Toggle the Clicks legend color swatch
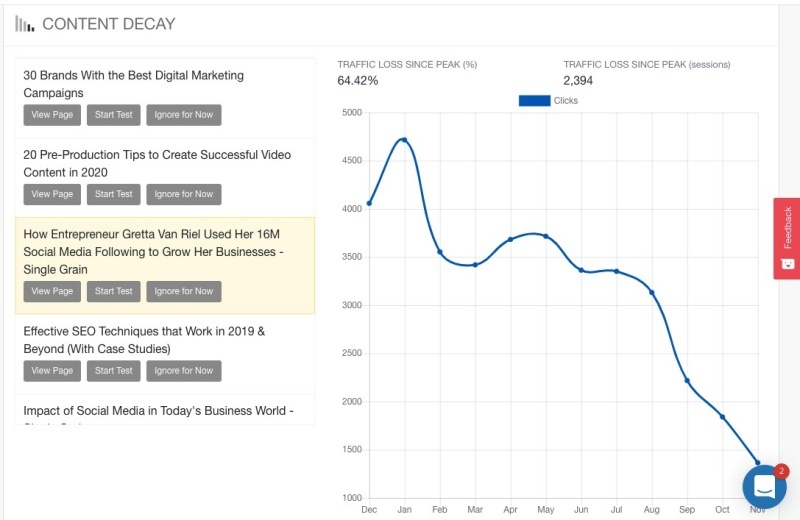Screen dimensions: 800x520 [534, 101]
